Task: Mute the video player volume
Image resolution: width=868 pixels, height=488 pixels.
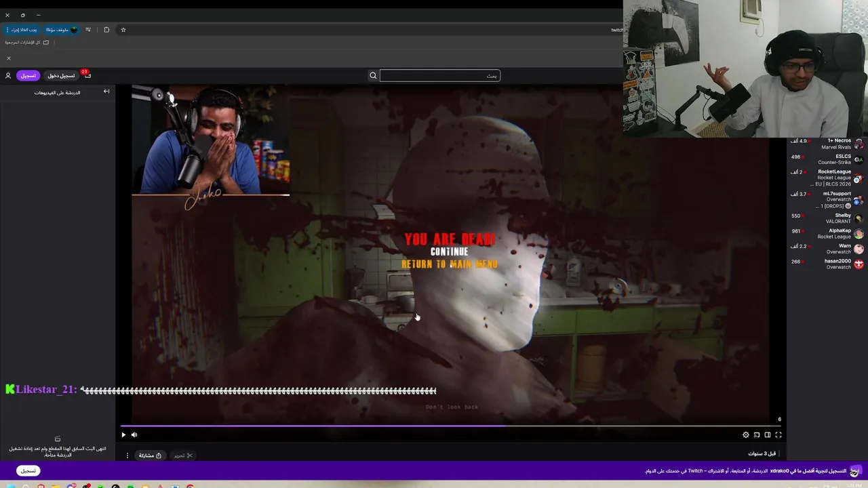Action: [x=134, y=435]
